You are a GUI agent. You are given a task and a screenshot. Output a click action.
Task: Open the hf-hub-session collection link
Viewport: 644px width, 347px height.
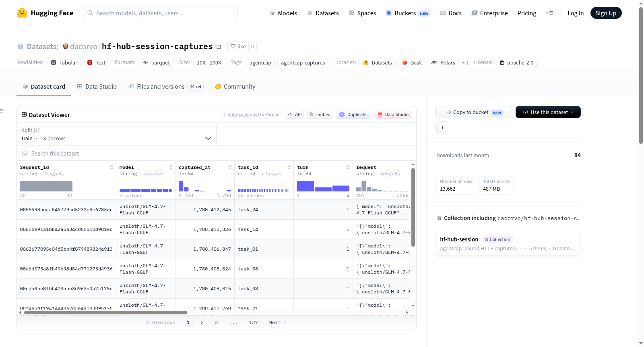coord(459,239)
